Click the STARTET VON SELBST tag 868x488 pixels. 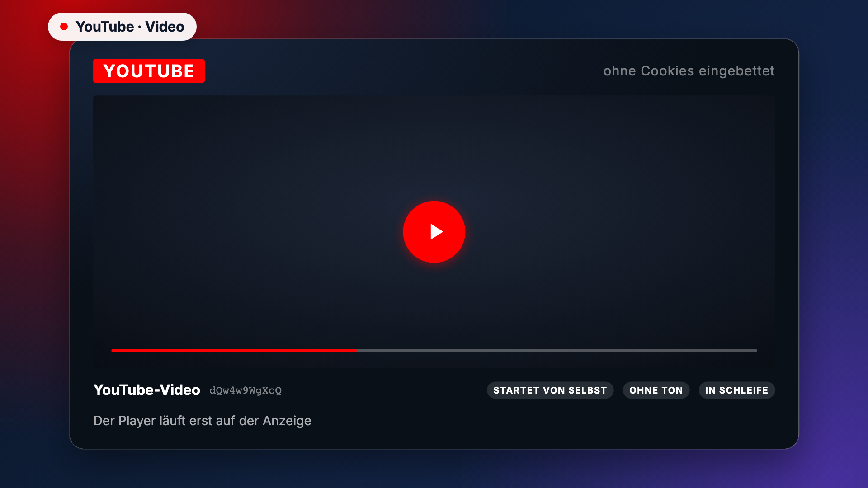coord(550,390)
